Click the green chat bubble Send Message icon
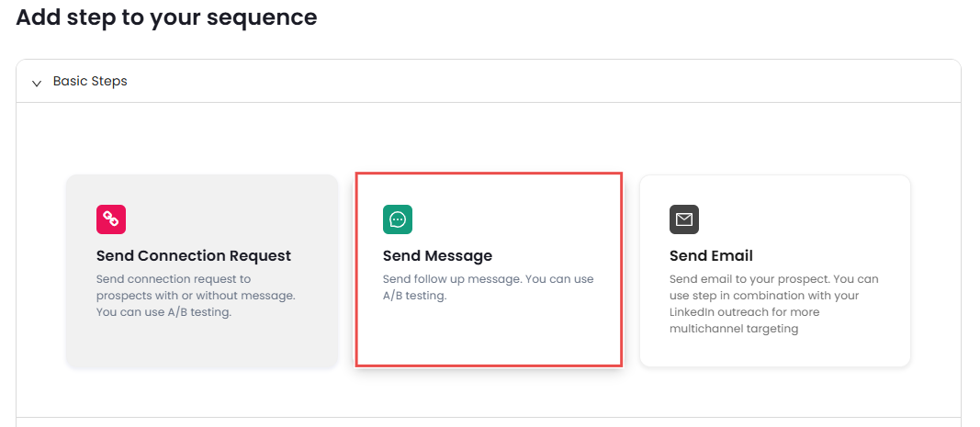This screenshot has width=980, height=427. 398,219
